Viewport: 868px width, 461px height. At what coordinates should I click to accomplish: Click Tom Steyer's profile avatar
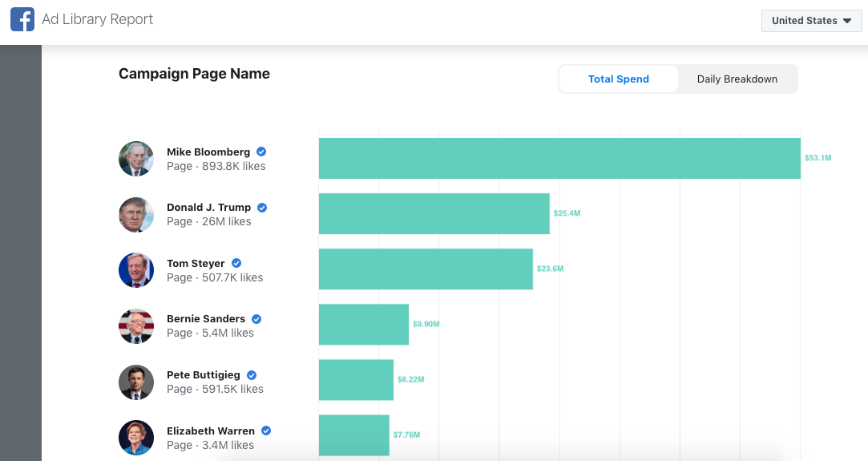pos(136,270)
